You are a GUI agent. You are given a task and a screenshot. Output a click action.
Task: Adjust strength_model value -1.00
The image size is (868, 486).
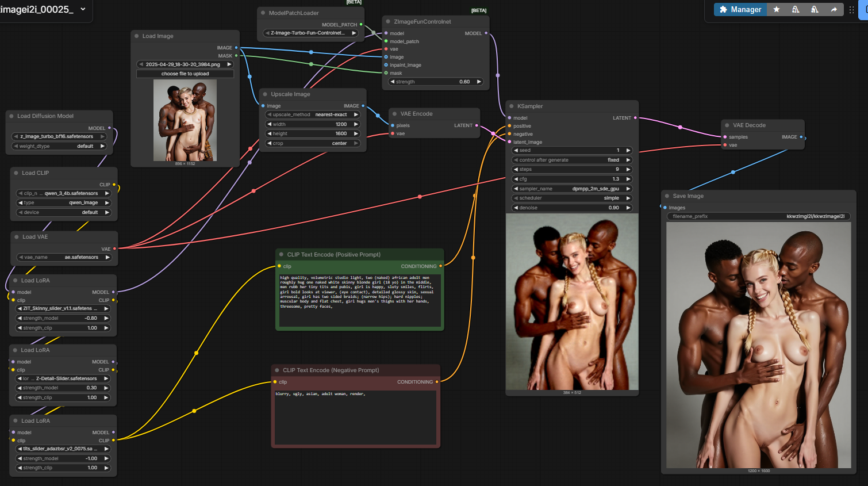click(x=63, y=458)
